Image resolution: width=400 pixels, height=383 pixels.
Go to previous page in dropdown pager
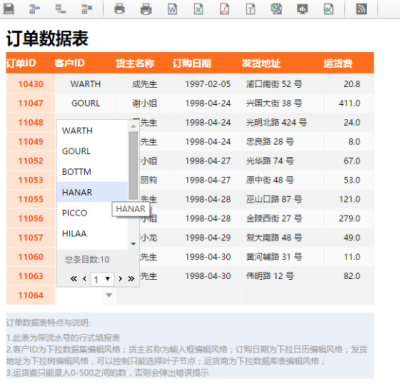[x=84, y=279]
